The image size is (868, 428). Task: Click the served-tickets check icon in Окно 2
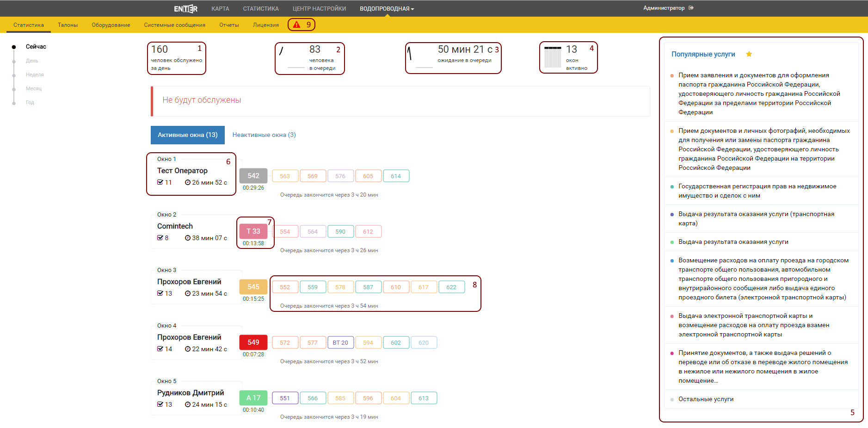click(160, 238)
